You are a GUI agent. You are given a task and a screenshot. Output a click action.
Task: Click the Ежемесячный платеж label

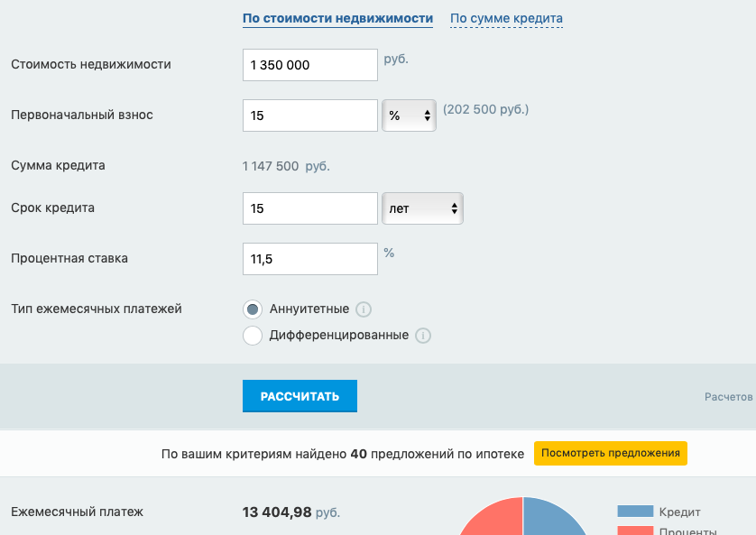point(78,512)
